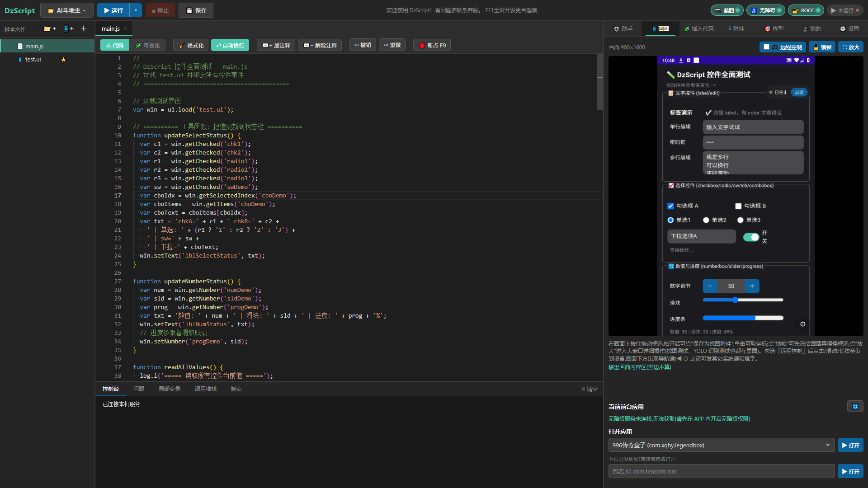Select 单选1 radio button
The height and width of the screenshot is (488, 868).
(670, 220)
